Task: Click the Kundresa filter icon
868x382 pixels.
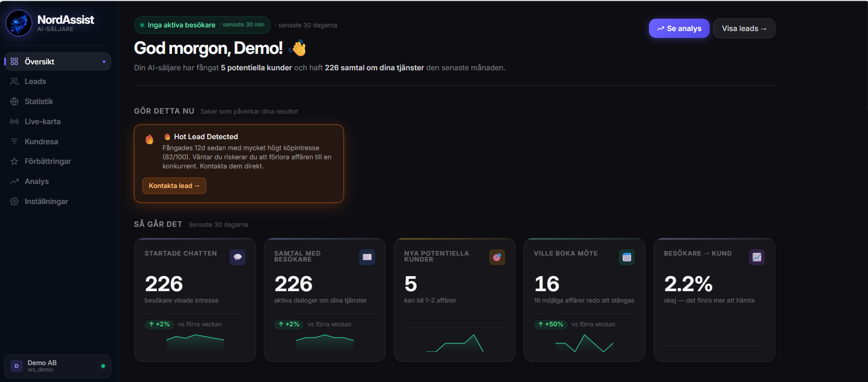Action: pyautogui.click(x=14, y=141)
